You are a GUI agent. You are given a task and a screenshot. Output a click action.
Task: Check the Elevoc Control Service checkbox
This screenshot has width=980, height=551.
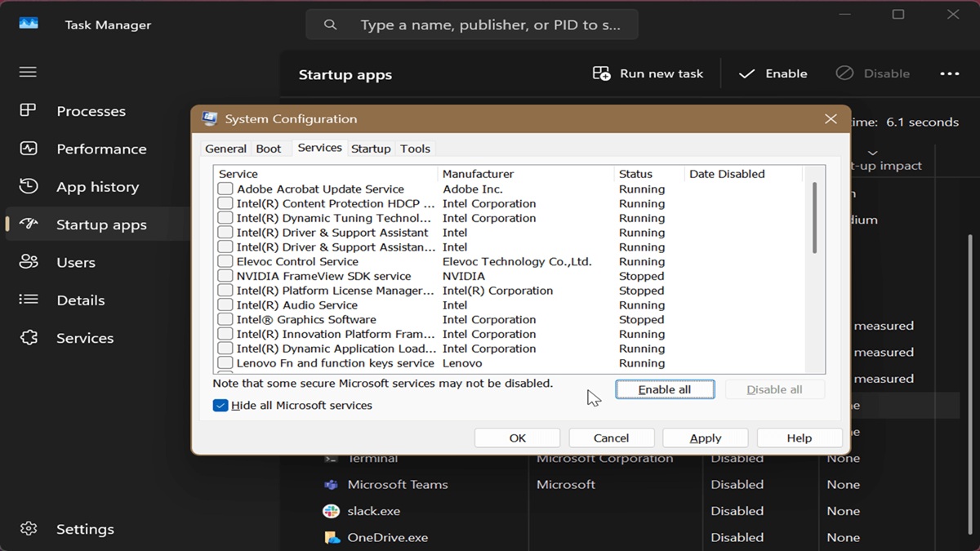[x=225, y=261]
